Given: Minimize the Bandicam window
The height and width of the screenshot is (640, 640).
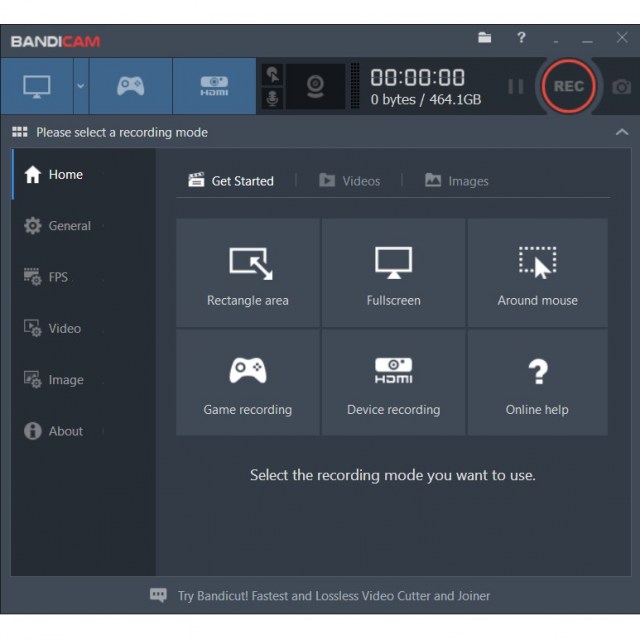Looking at the screenshot, I should [x=587, y=40].
